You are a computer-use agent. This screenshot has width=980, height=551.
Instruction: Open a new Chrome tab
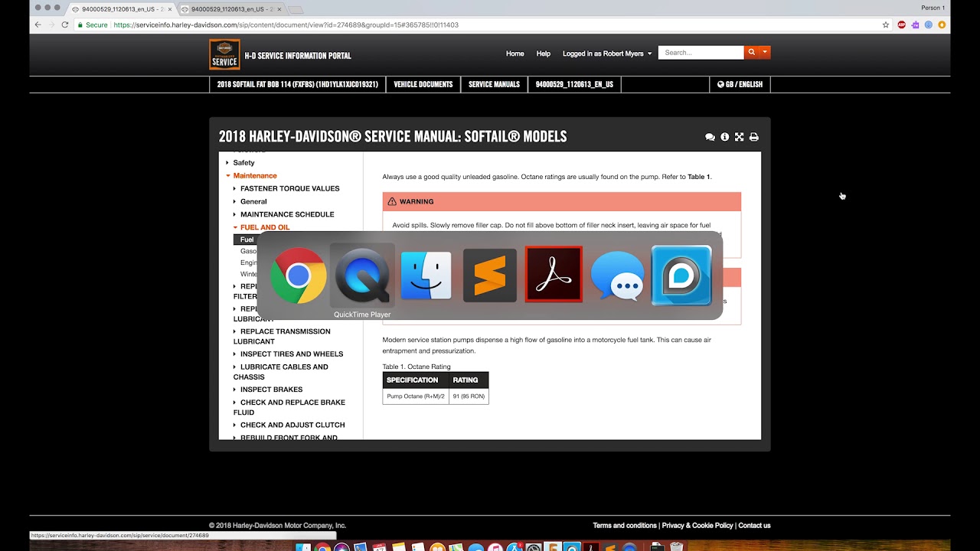[297, 10]
